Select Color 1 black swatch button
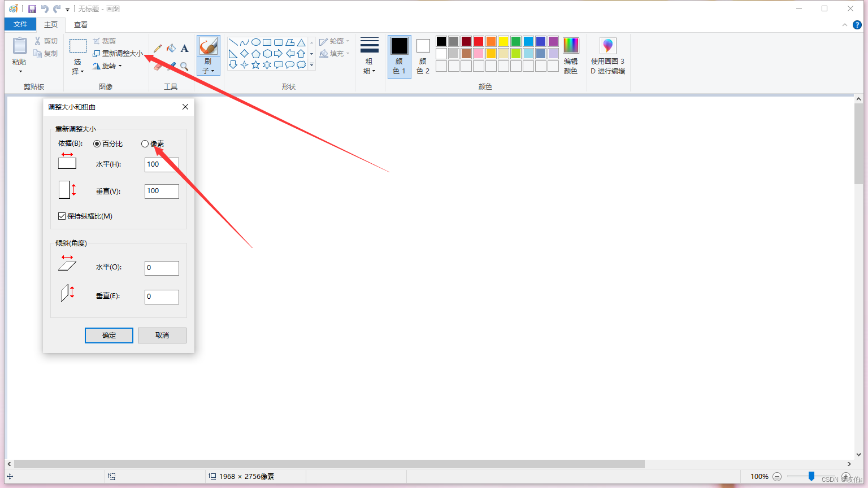Viewport: 868px width, 488px height. 400,56
